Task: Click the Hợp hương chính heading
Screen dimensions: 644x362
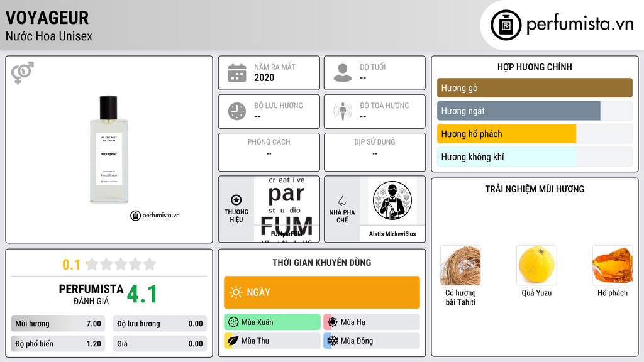Action: coord(535,67)
